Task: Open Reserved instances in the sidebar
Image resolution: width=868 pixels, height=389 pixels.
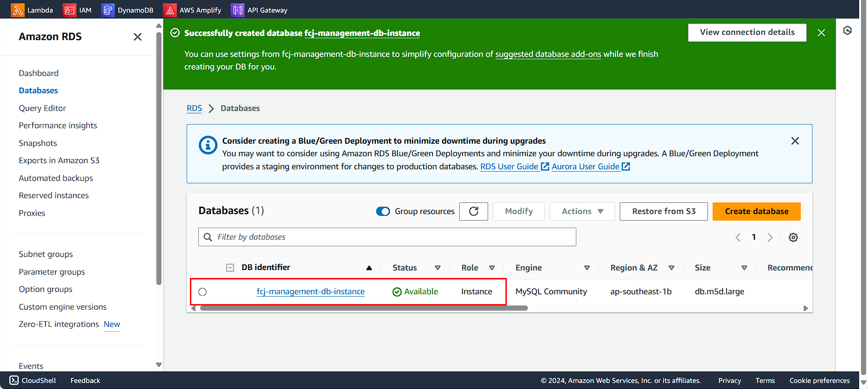Action: pos(54,195)
